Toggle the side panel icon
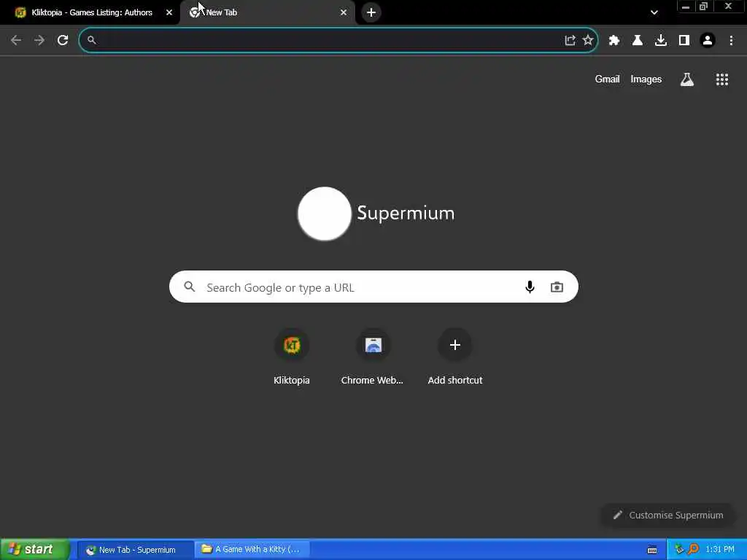747x560 pixels. [x=684, y=40]
